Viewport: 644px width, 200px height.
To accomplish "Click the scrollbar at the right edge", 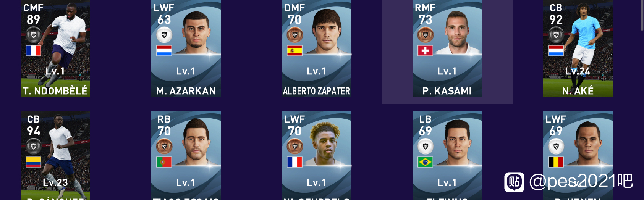I will pyautogui.click(x=642, y=15).
